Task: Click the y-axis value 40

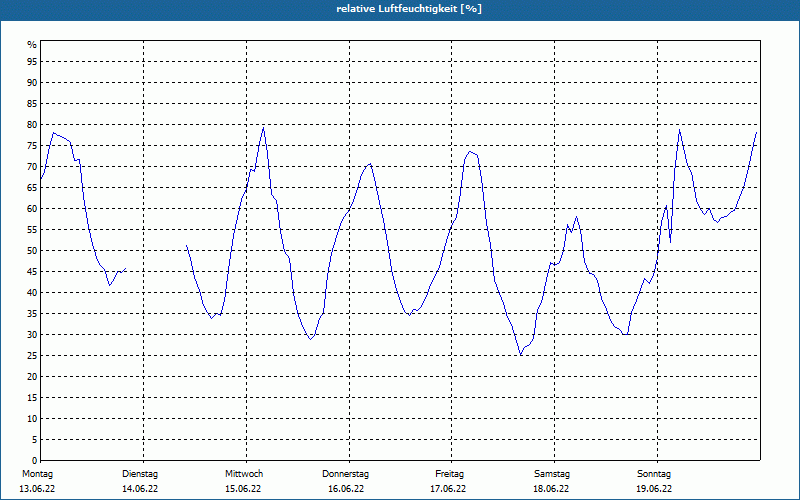Action: click(x=32, y=293)
